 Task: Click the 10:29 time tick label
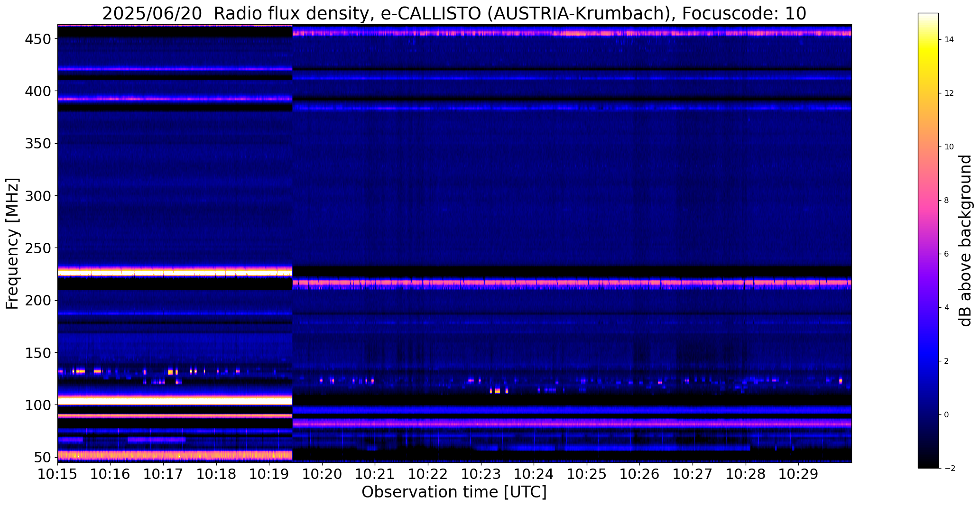[798, 474]
